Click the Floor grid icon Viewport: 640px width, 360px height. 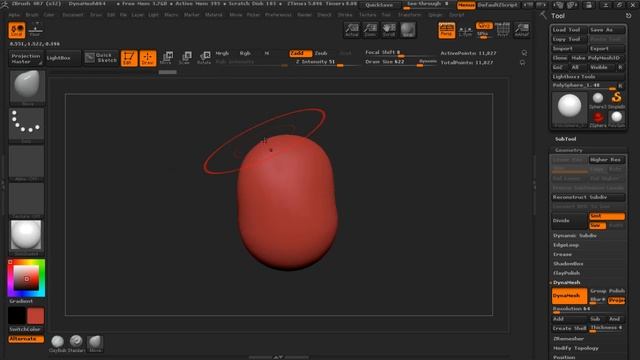pos(36,30)
